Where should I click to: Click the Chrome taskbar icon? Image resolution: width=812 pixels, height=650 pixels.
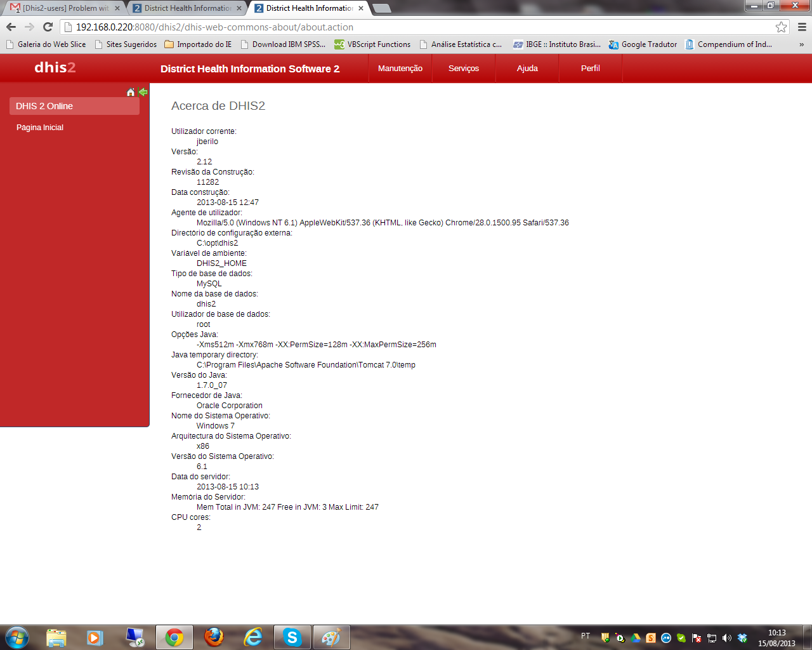point(174,637)
